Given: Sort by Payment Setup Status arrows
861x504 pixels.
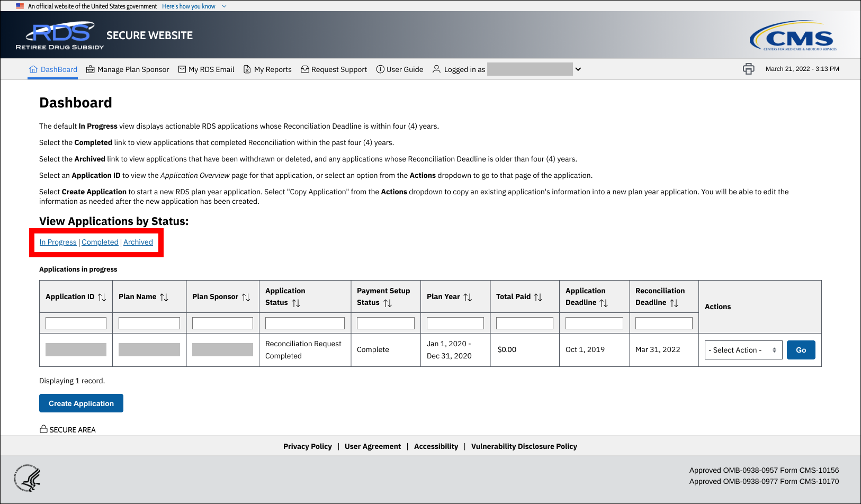Looking at the screenshot, I should (388, 303).
